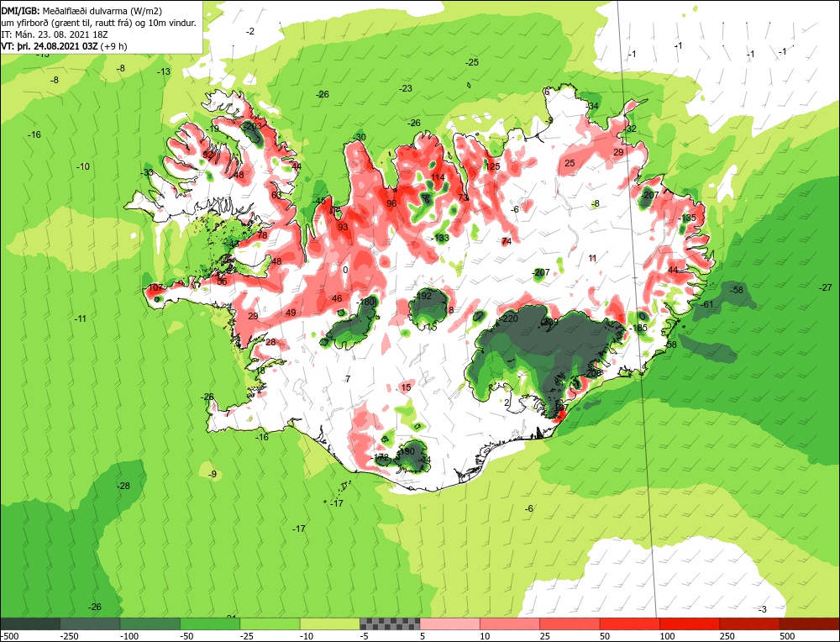Click the '-220' value on the large glacier
The image size is (840, 642).
pos(509,318)
